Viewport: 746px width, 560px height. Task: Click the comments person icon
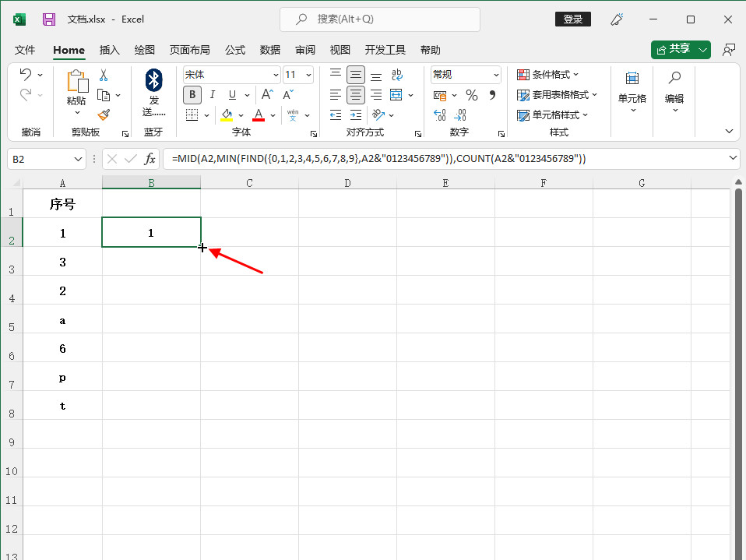click(x=728, y=50)
